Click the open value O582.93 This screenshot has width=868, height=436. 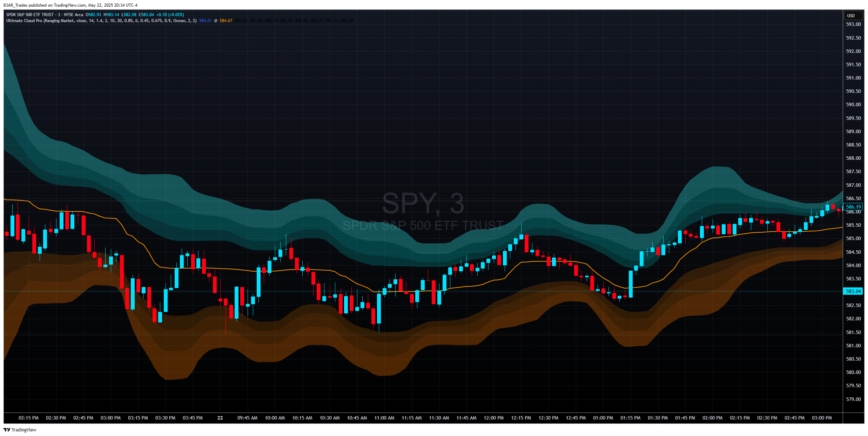point(93,15)
